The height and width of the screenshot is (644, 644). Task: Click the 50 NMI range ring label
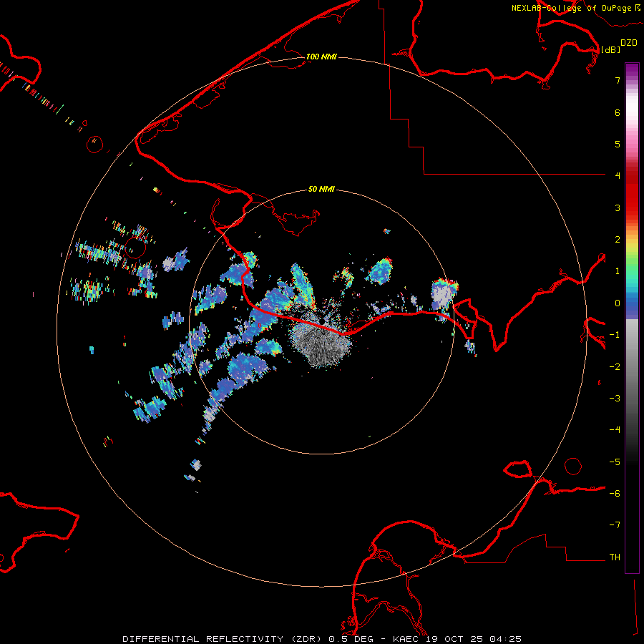321,189
